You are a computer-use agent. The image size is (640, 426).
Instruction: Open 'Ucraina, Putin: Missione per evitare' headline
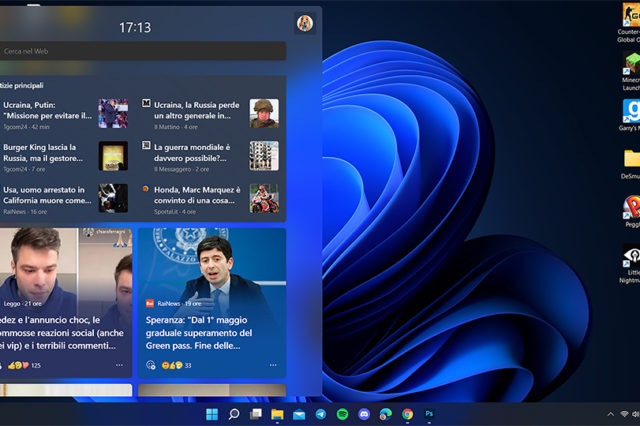point(47,109)
